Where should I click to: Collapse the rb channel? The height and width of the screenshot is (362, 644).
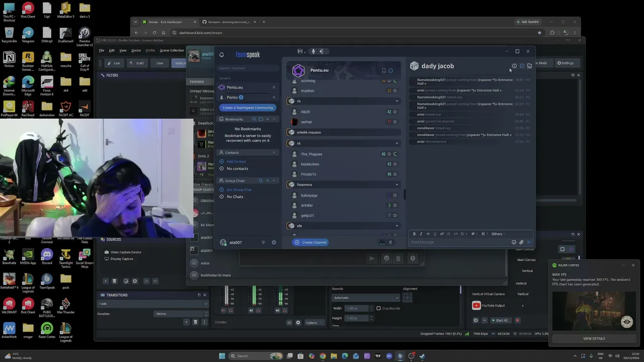click(396, 101)
